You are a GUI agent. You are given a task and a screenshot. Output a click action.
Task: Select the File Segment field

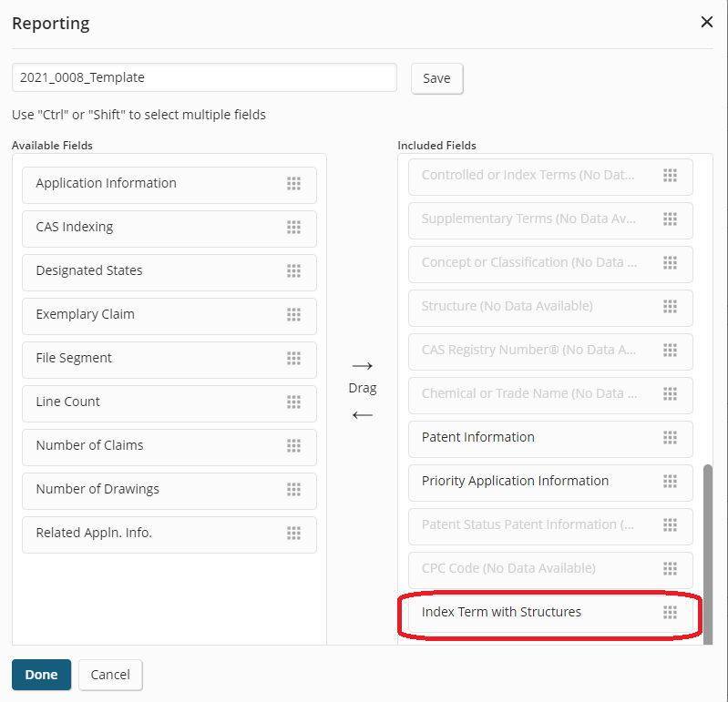(x=169, y=360)
